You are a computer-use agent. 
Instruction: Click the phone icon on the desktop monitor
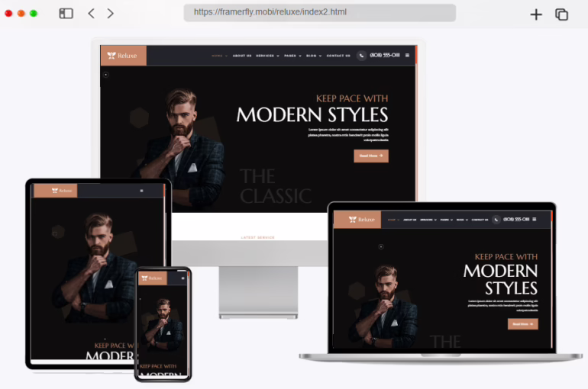point(361,56)
